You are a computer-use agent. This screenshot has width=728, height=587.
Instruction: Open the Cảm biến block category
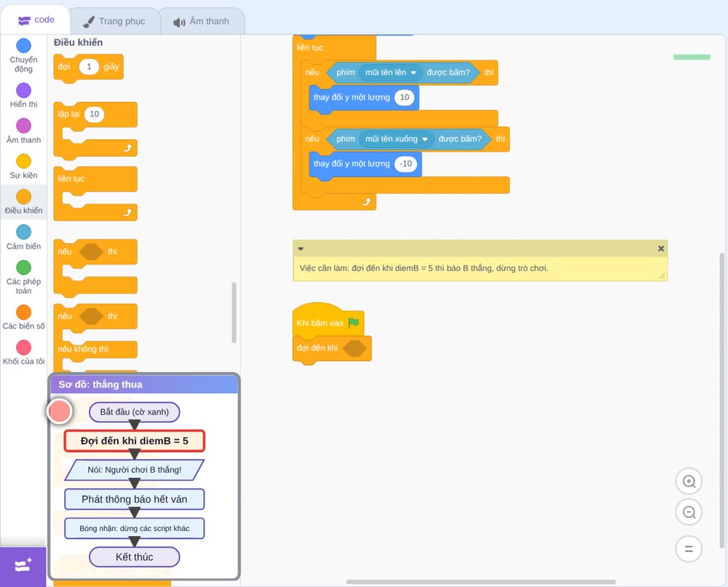click(23, 237)
